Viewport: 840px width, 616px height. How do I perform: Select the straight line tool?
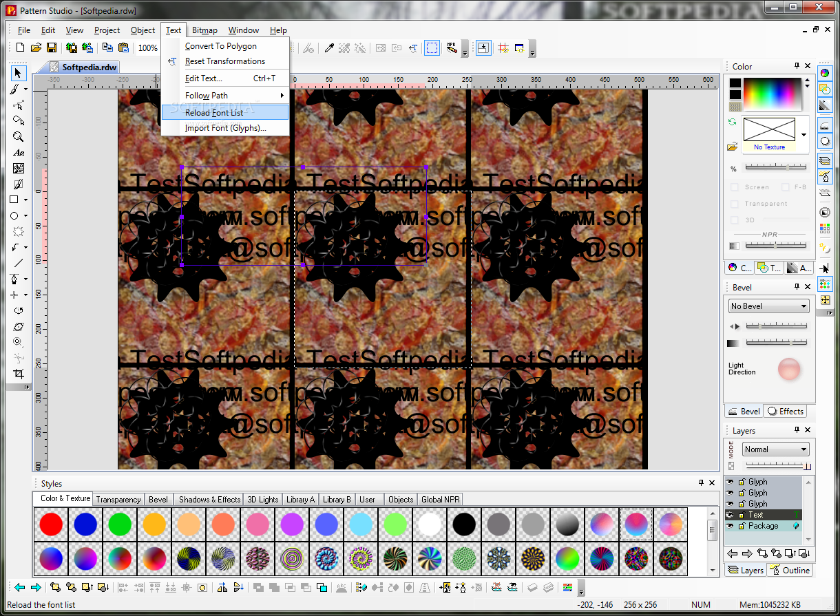point(19,262)
